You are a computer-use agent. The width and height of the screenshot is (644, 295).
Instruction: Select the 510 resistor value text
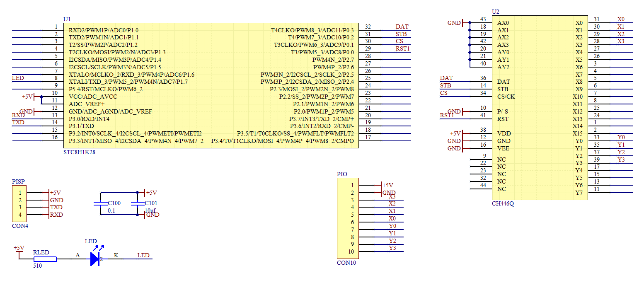tap(37, 266)
